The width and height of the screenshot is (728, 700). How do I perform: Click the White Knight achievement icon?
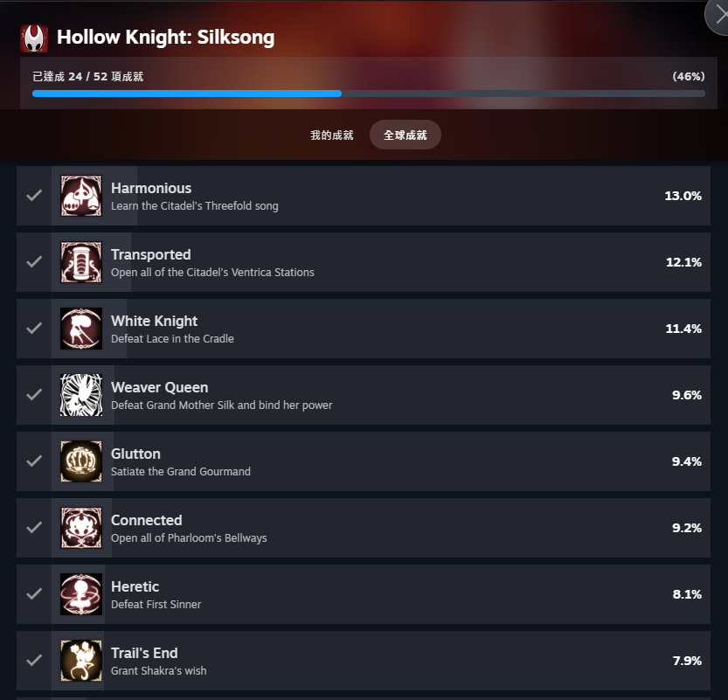[x=81, y=329]
